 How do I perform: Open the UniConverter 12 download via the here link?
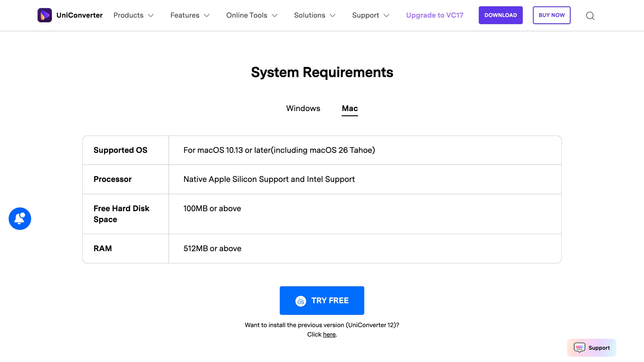tap(329, 334)
